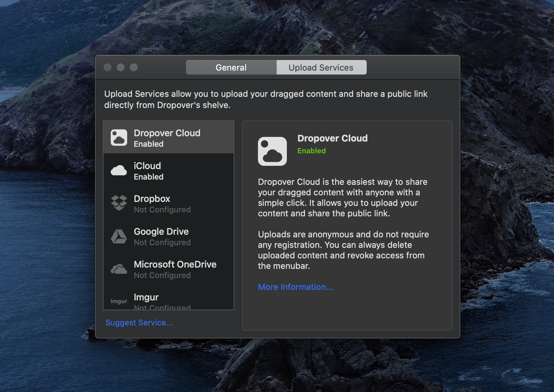The image size is (554, 392).
Task: Click the window zoom button
Action: tap(134, 67)
